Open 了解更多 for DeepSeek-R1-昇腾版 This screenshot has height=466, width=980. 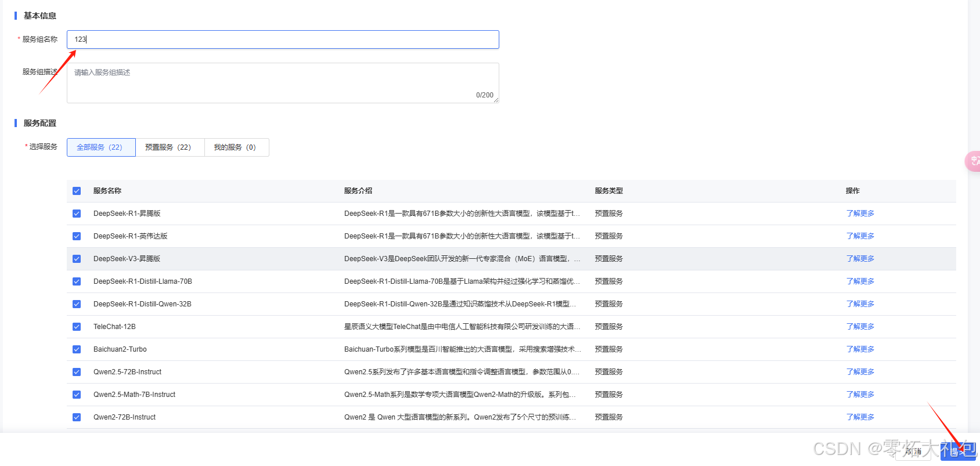tap(860, 214)
